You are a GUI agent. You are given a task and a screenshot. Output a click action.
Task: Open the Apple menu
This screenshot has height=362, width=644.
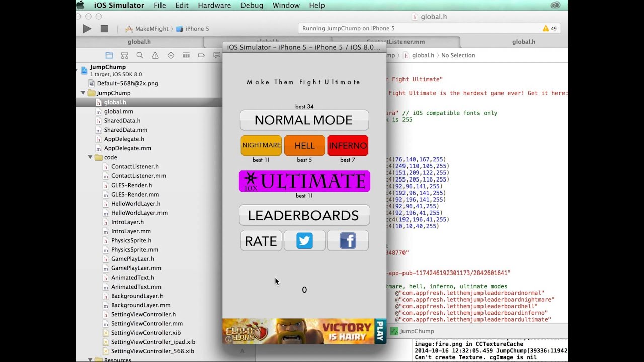80,5
